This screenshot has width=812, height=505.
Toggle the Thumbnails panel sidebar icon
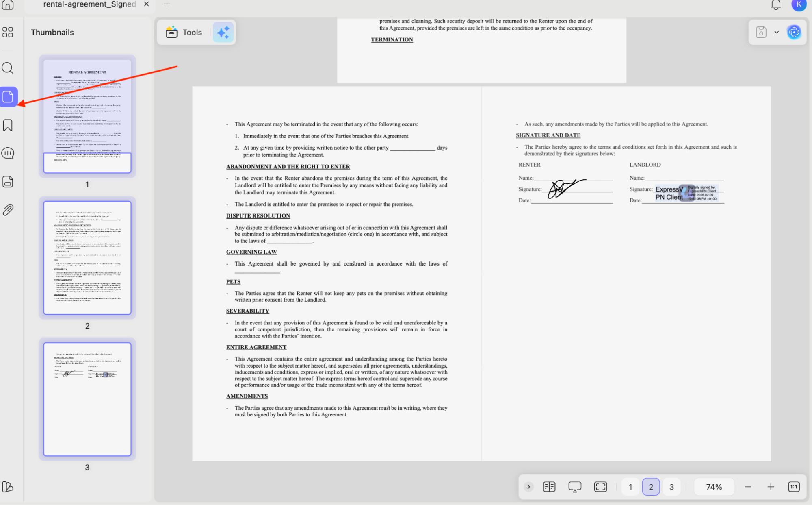[x=8, y=97]
